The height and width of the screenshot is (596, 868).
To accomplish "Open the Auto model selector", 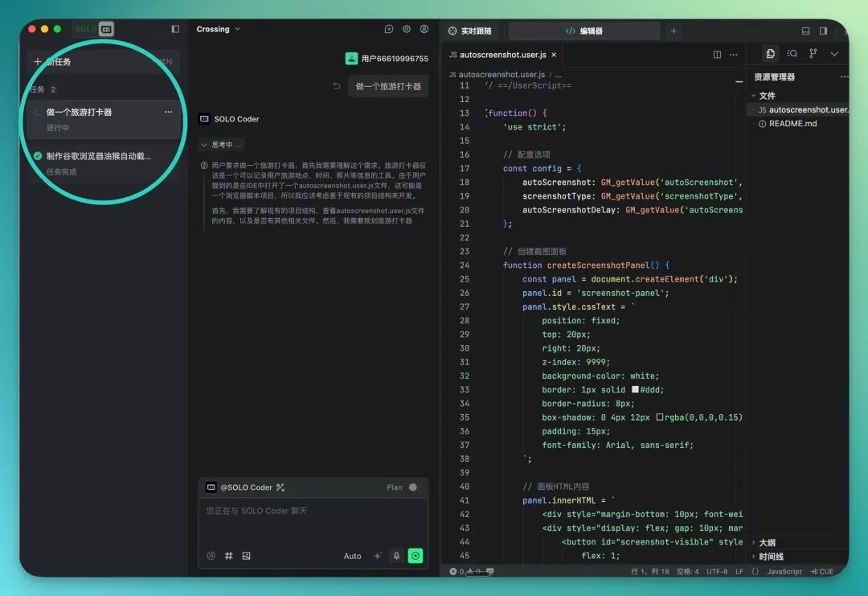I will pos(353,556).
